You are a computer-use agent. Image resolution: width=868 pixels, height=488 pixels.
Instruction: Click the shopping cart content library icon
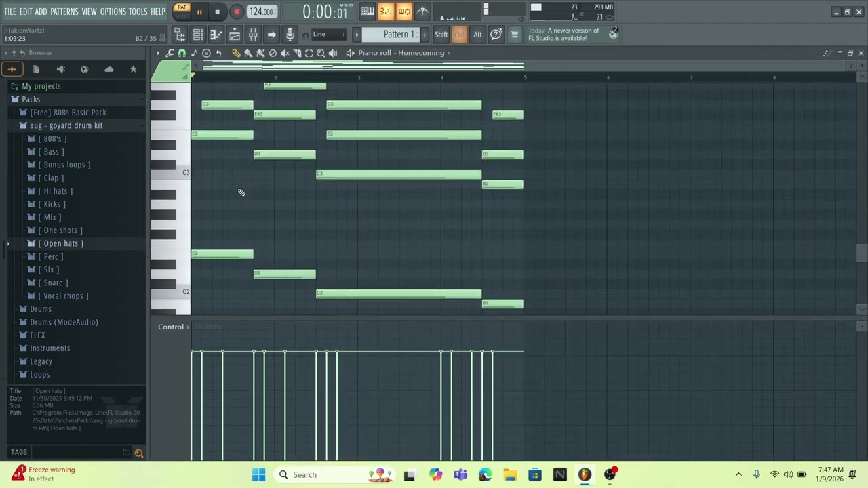tap(515, 35)
